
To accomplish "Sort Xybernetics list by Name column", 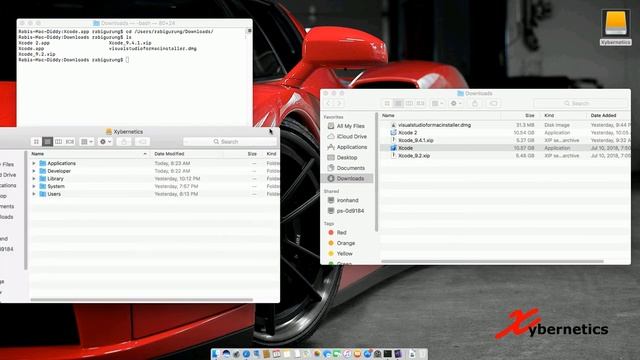I will tap(89, 154).
